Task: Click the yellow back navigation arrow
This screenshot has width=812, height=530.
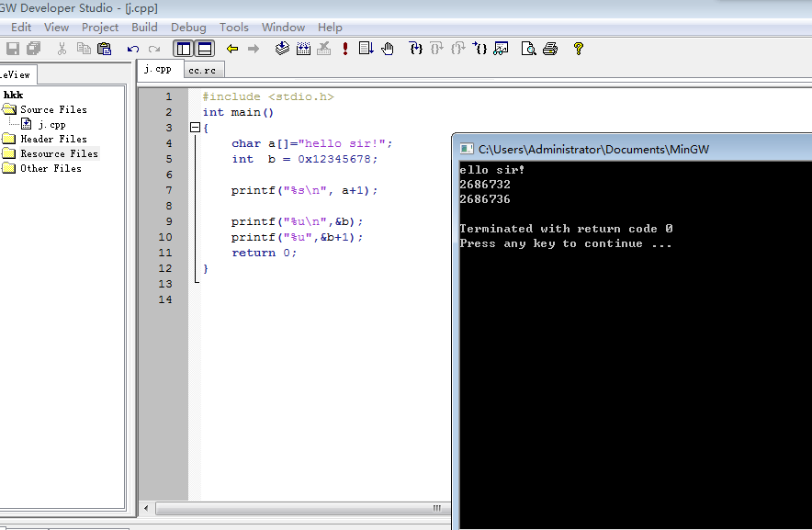Action: [x=232, y=49]
